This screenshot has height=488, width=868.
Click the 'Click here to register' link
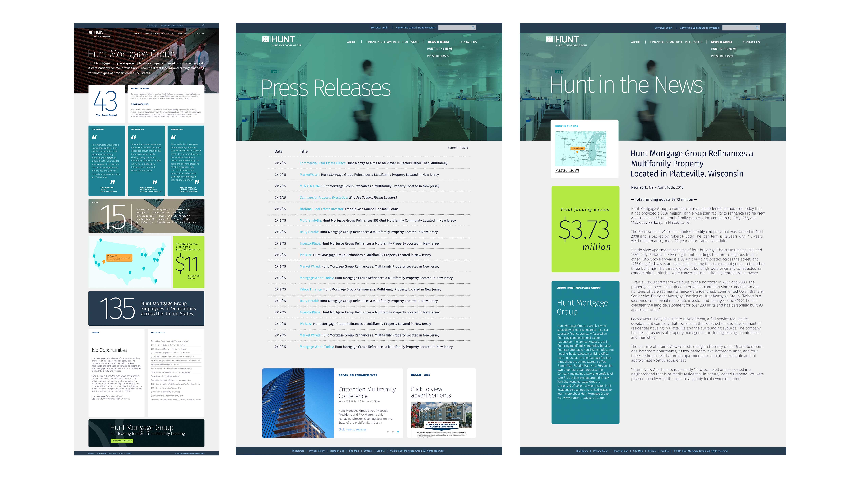tap(352, 429)
